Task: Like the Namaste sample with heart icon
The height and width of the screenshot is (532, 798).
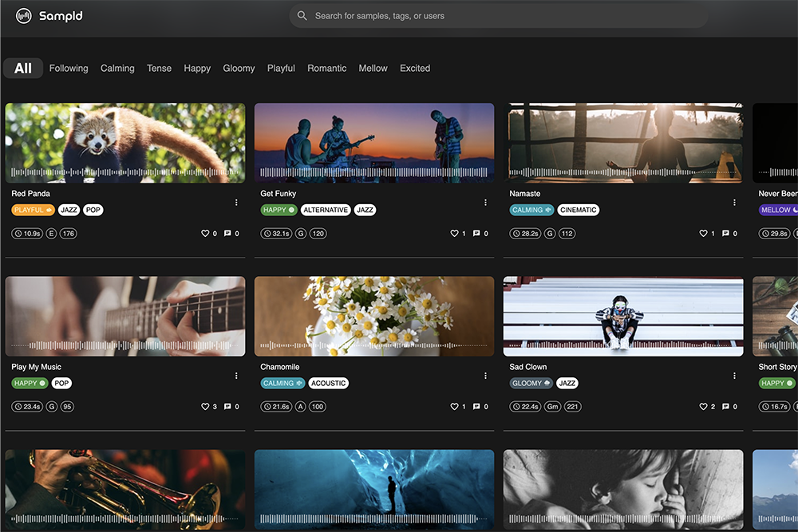Action: coord(703,234)
